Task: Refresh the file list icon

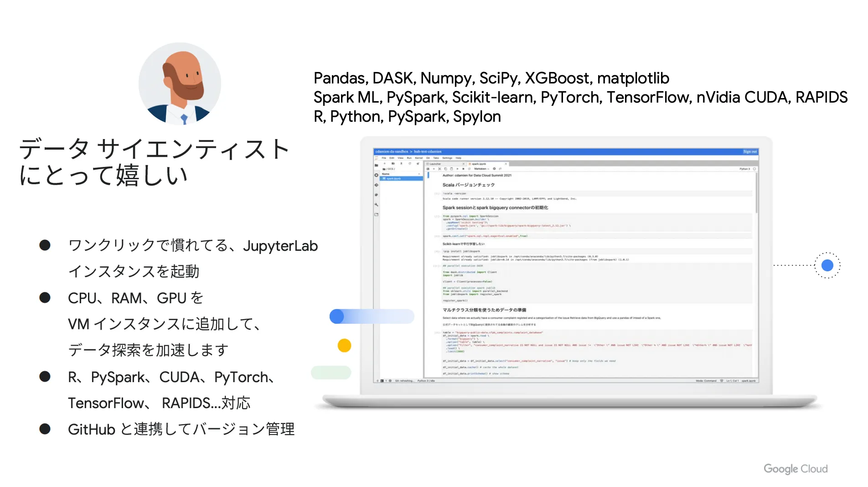Action: 410,163
